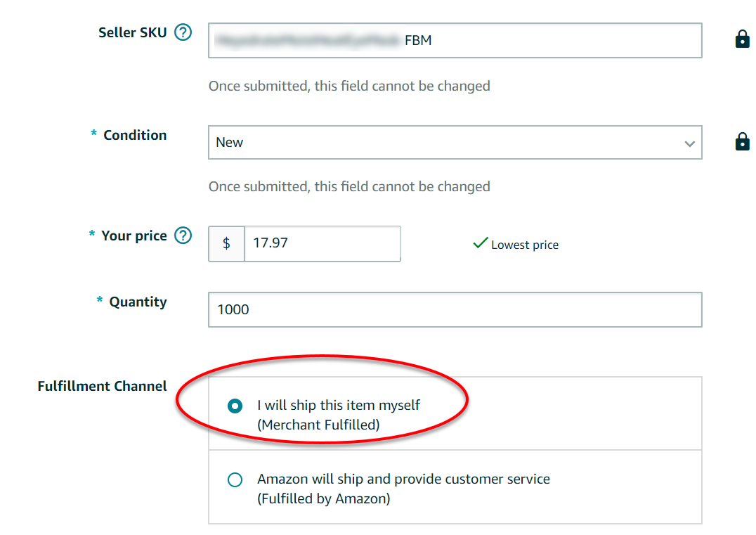Viewport: 756px width, 535px height.
Task: Click the lock icon beside Condition
Action: tap(742, 142)
